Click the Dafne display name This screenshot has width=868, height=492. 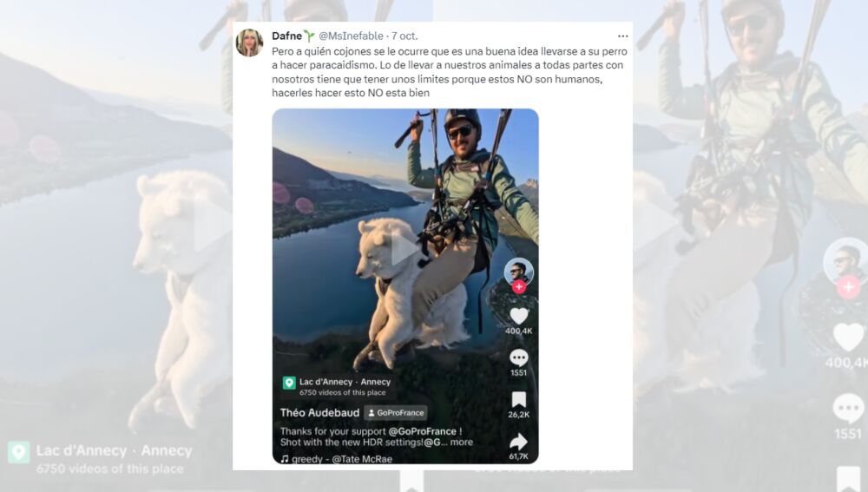(286, 36)
